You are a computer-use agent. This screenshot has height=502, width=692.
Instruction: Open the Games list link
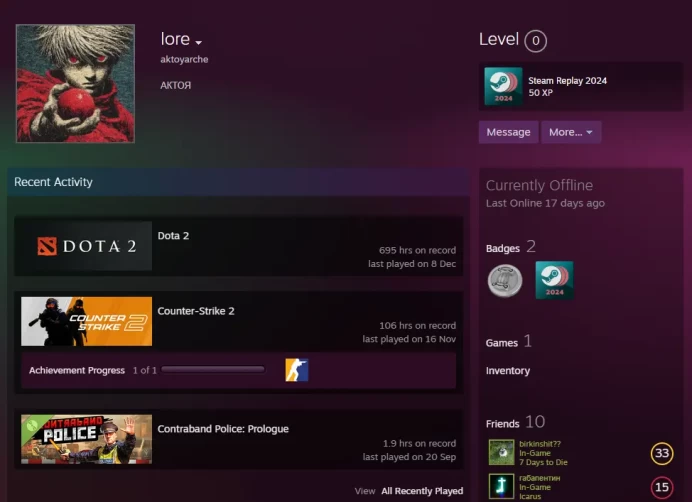[501, 343]
